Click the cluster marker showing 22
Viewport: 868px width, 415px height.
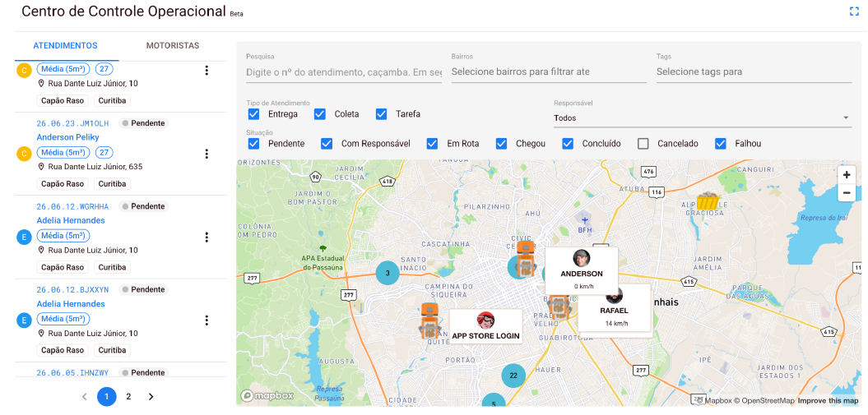click(513, 376)
